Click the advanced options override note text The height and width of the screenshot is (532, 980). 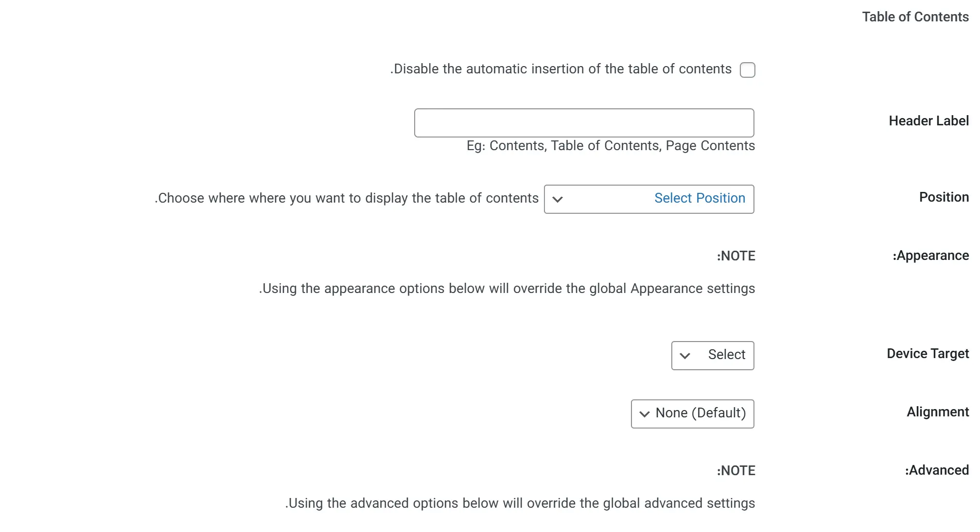point(520,503)
